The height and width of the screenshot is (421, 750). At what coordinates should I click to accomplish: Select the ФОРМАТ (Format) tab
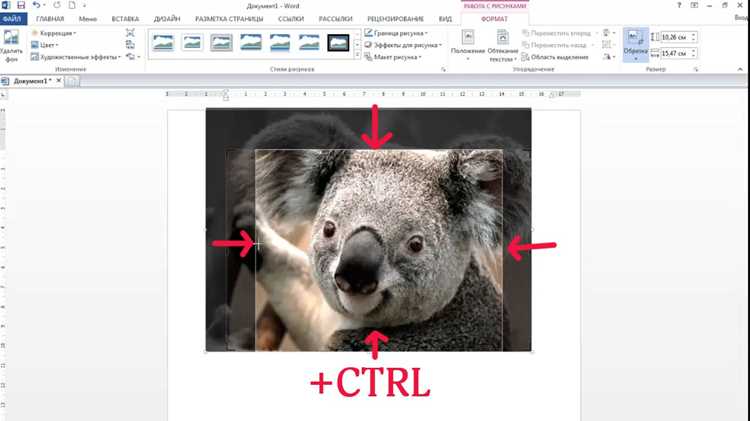click(x=495, y=19)
